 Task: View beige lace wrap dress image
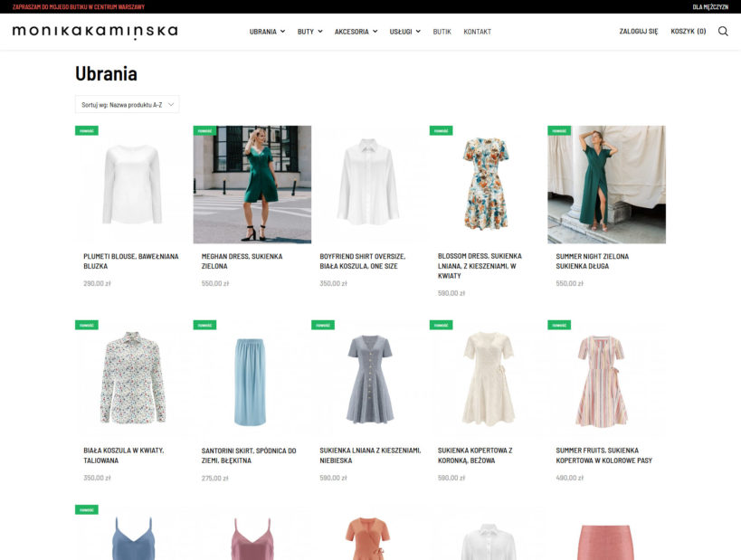coord(489,379)
